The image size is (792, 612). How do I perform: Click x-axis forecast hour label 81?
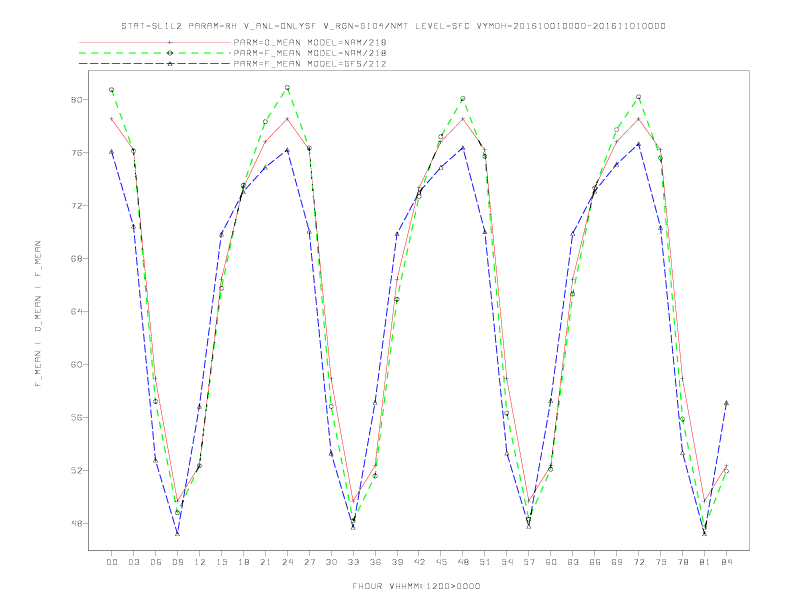coord(705,562)
